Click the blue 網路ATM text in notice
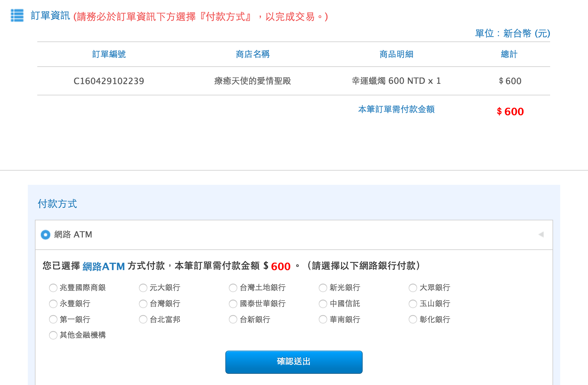588x385 pixels. 104,266
